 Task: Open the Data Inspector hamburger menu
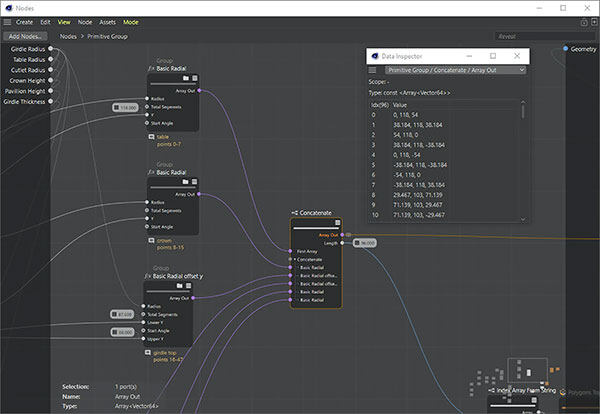click(x=373, y=71)
